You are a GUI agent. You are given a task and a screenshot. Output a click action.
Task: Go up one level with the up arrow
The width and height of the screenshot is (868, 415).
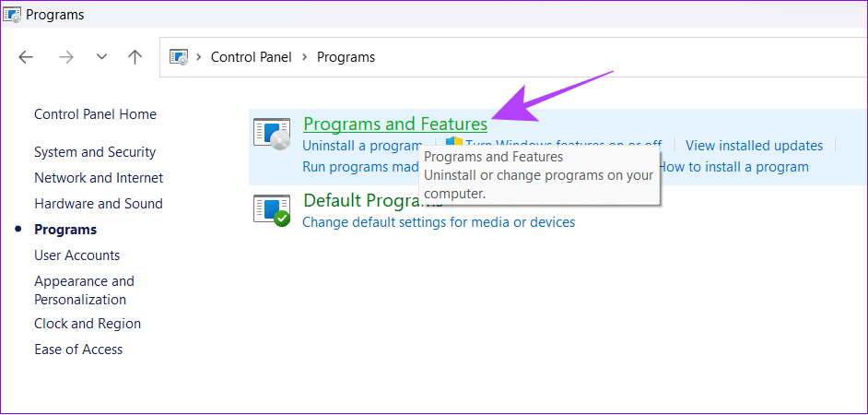135,57
